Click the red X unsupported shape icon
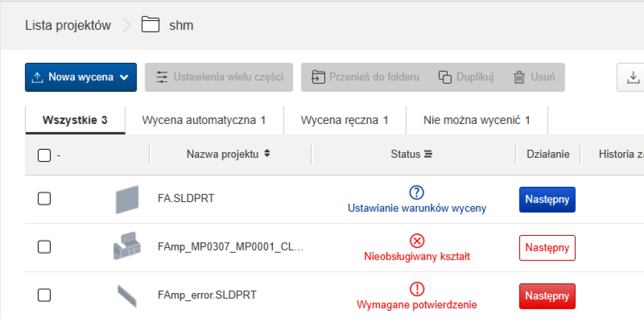Viewport: 644px width, 322px height. coord(417,240)
